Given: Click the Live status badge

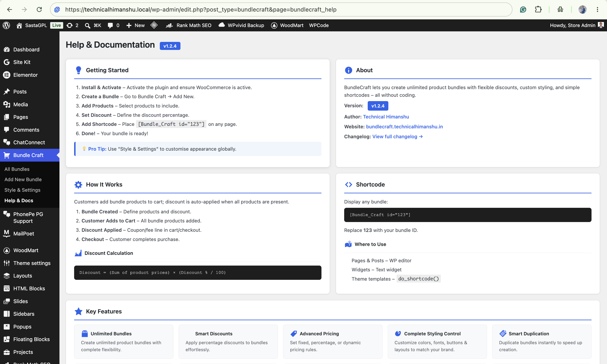Looking at the screenshot, I should coord(56,25).
